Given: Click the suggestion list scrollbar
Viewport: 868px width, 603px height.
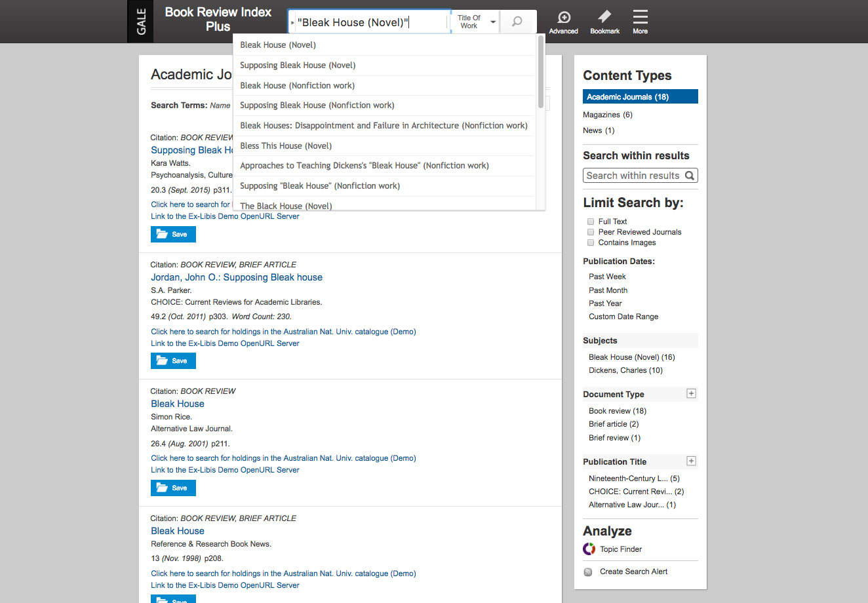Looking at the screenshot, I should (x=540, y=72).
